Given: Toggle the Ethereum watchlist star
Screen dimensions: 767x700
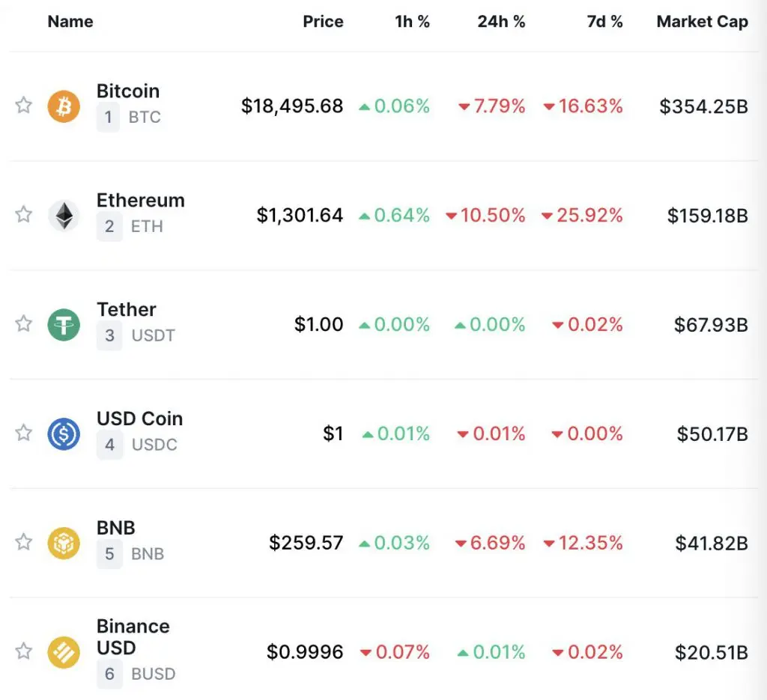Looking at the screenshot, I should point(23,214).
